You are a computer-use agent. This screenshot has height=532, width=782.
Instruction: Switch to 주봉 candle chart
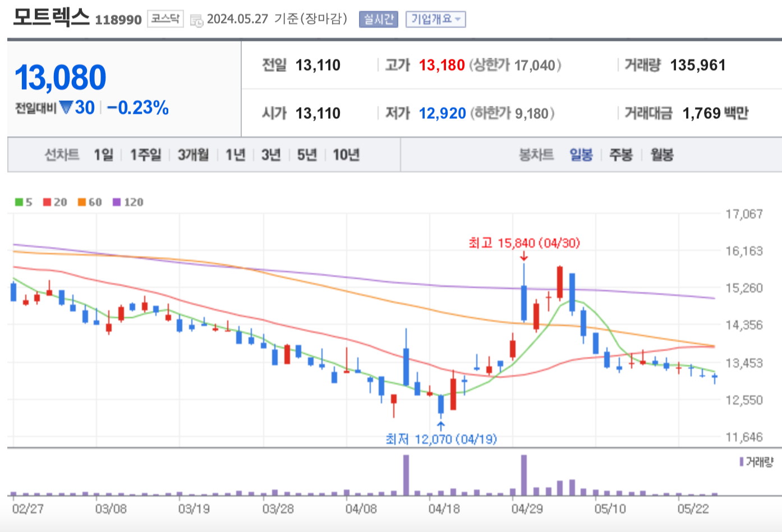pos(621,155)
